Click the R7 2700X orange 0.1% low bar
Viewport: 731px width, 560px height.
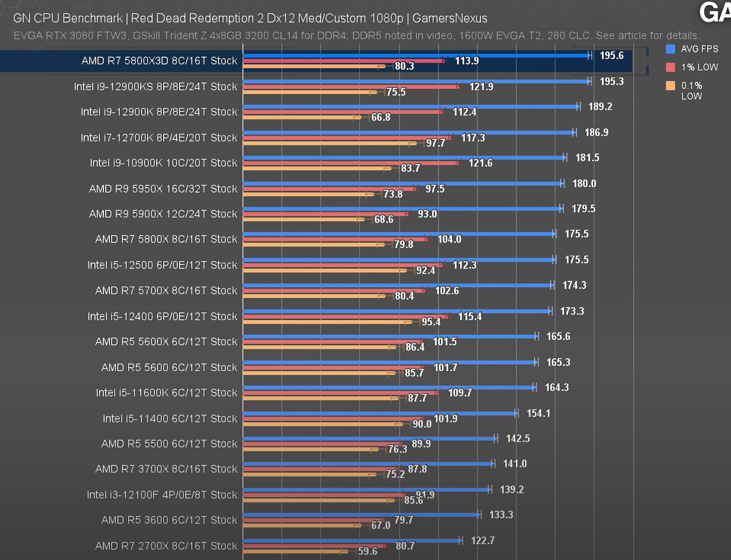(x=295, y=551)
